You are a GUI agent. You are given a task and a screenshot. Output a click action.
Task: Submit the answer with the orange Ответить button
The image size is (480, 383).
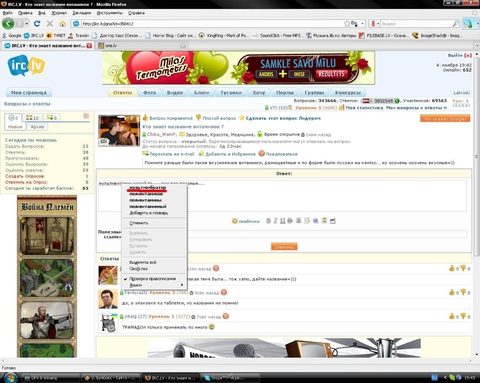point(284,247)
